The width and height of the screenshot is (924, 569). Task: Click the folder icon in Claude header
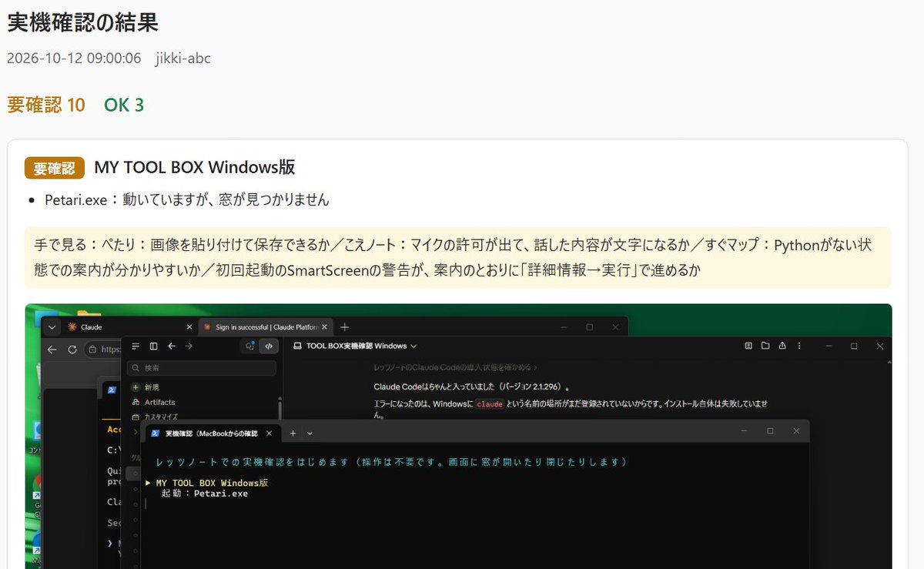pos(765,346)
